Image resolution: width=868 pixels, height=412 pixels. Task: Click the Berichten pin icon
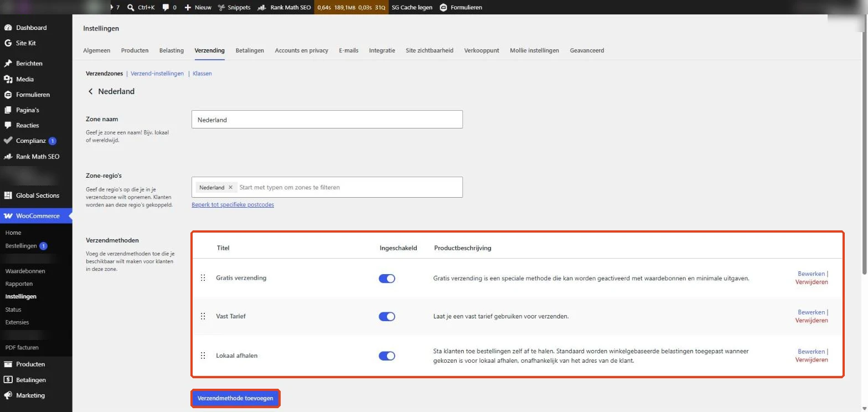tap(8, 63)
